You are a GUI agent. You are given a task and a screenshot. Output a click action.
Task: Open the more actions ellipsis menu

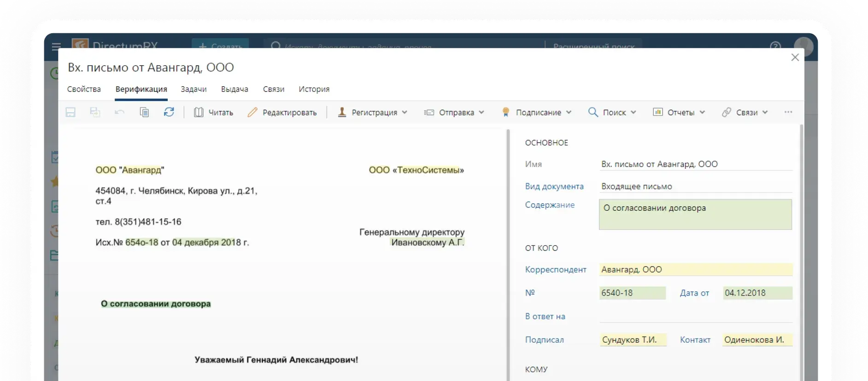pyautogui.click(x=788, y=112)
